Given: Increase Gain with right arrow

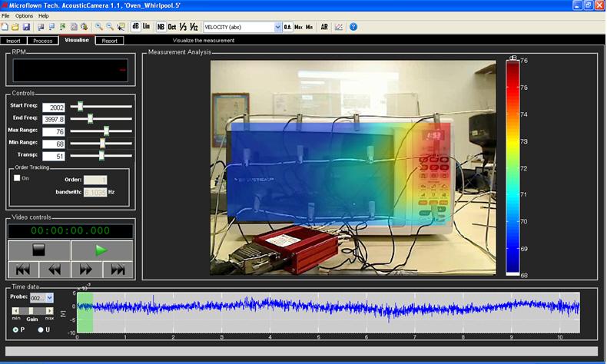Looking at the screenshot, I should coord(49,310).
